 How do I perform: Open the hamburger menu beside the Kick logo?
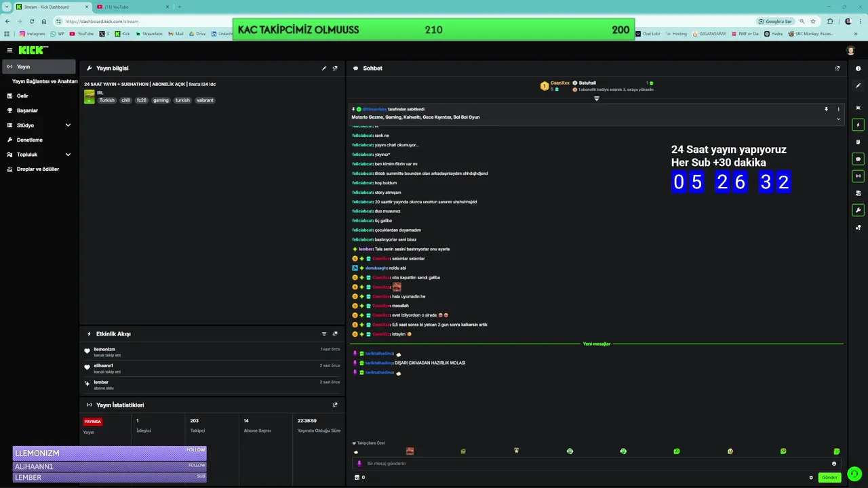[x=9, y=50]
